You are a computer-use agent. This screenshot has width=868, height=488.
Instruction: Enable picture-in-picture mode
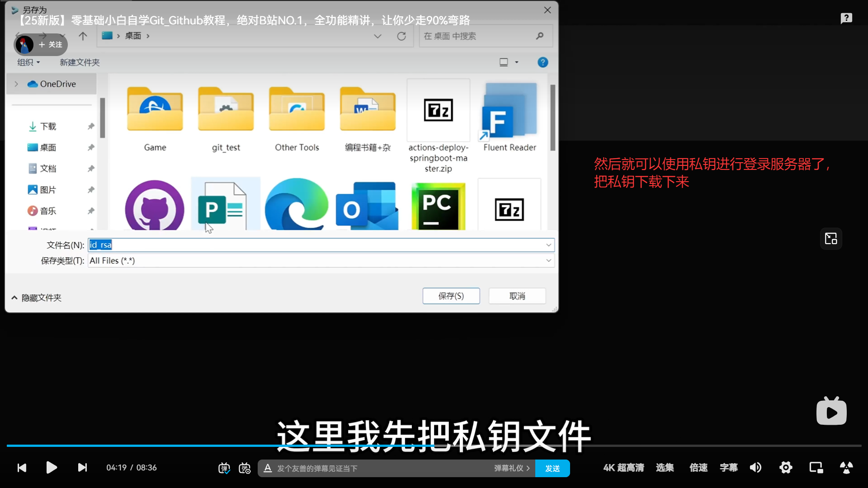point(816,468)
